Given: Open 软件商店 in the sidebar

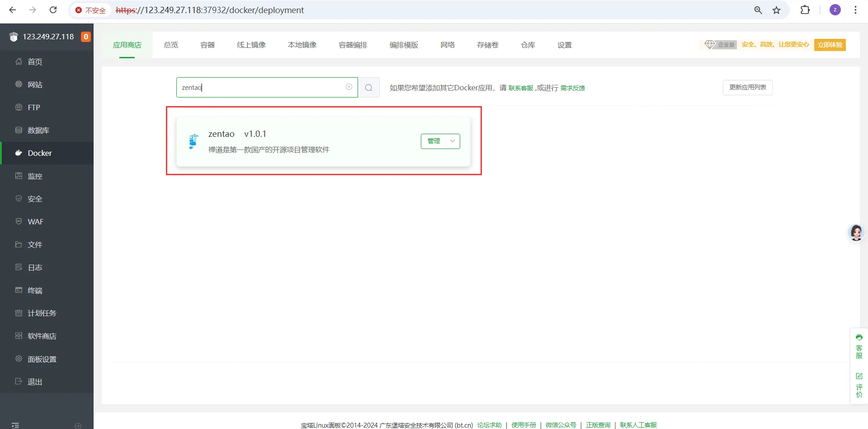Looking at the screenshot, I should (x=47, y=336).
